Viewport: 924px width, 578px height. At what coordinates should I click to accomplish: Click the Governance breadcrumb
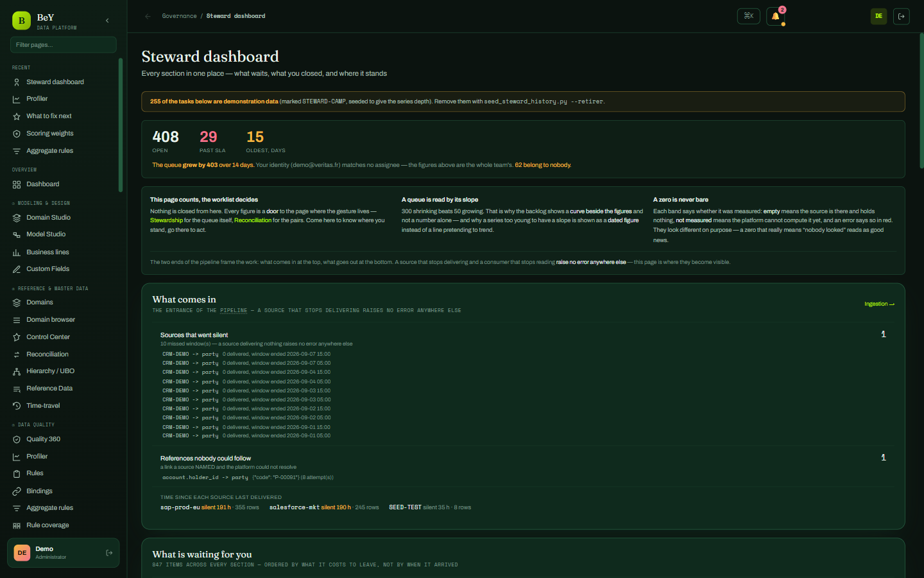coord(180,16)
